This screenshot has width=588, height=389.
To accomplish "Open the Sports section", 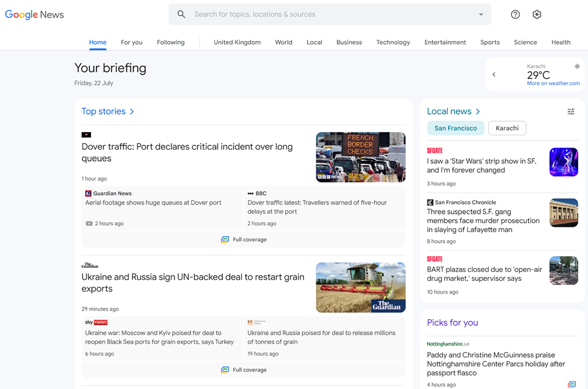I will pos(490,42).
